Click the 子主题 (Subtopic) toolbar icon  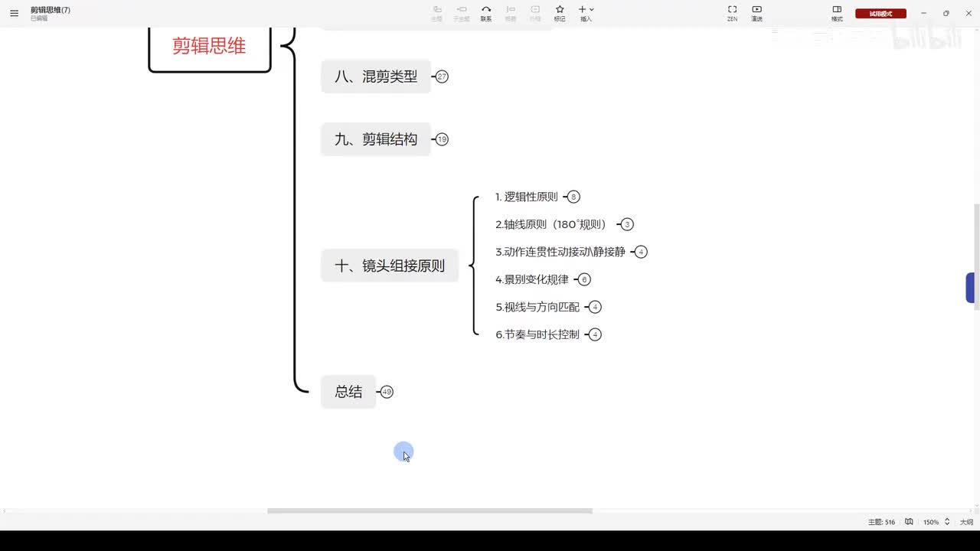pos(462,13)
